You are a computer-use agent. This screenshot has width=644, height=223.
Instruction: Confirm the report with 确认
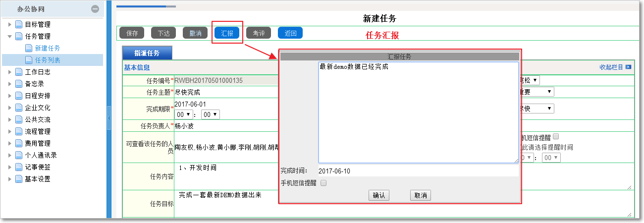pyautogui.click(x=379, y=195)
